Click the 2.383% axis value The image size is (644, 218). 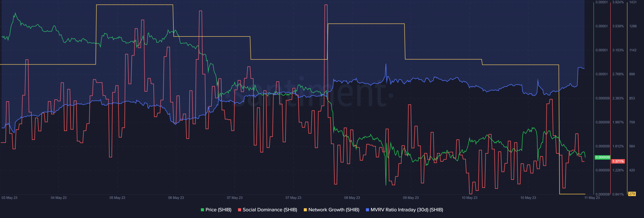coord(618,98)
